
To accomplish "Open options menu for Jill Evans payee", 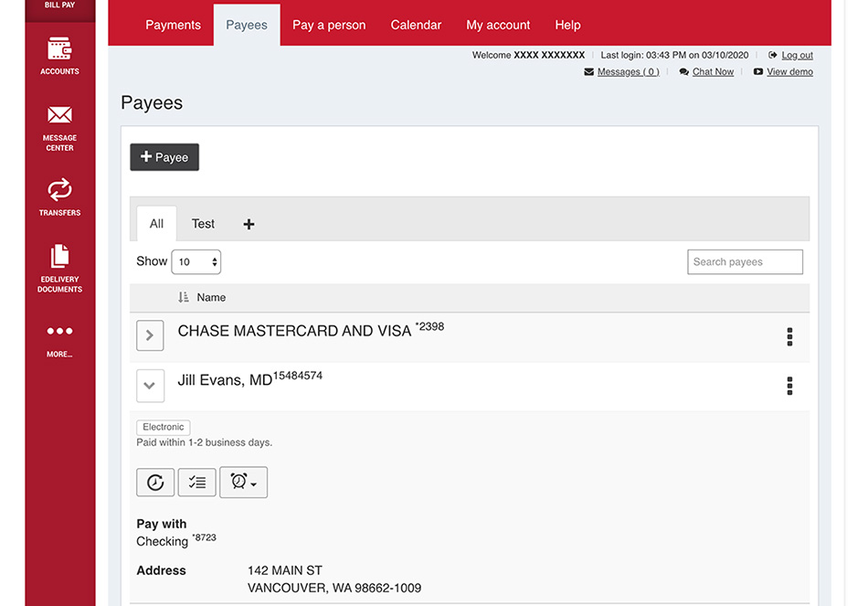I will click(789, 386).
